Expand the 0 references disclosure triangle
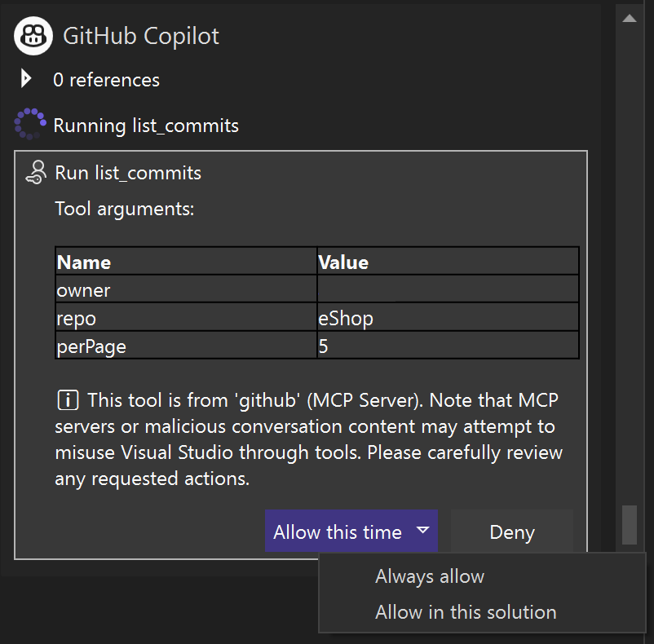Screen dimensions: 654x644 pyautogui.click(x=26, y=79)
